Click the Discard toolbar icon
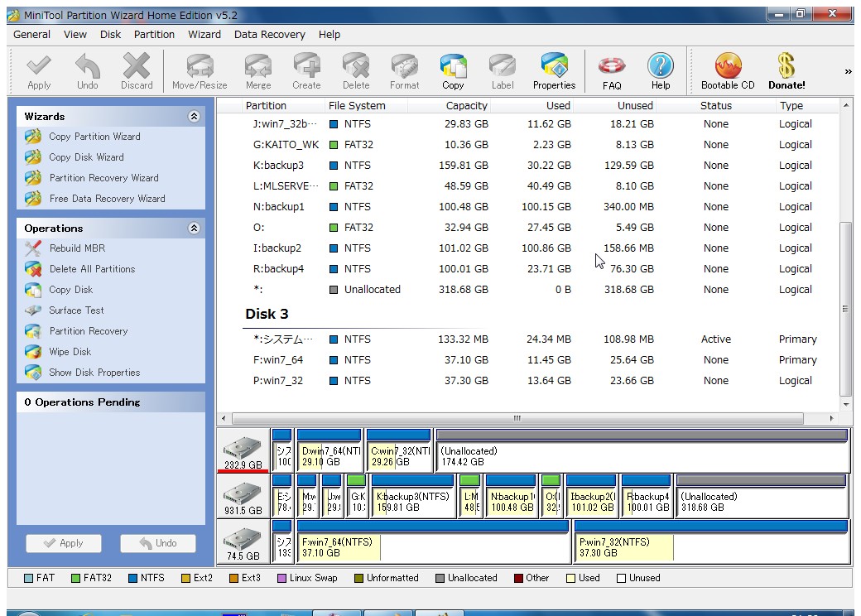Image resolution: width=861 pixels, height=616 pixels. 136,71
